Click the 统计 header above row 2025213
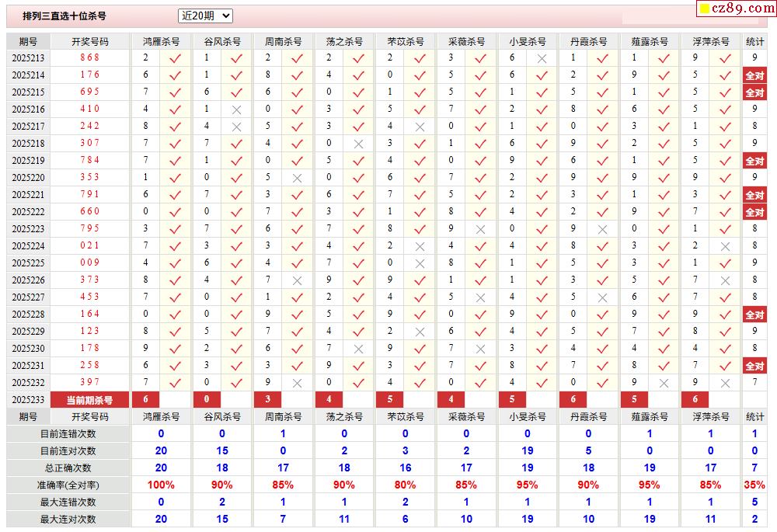Viewport: 777px width, 532px height. click(x=754, y=42)
